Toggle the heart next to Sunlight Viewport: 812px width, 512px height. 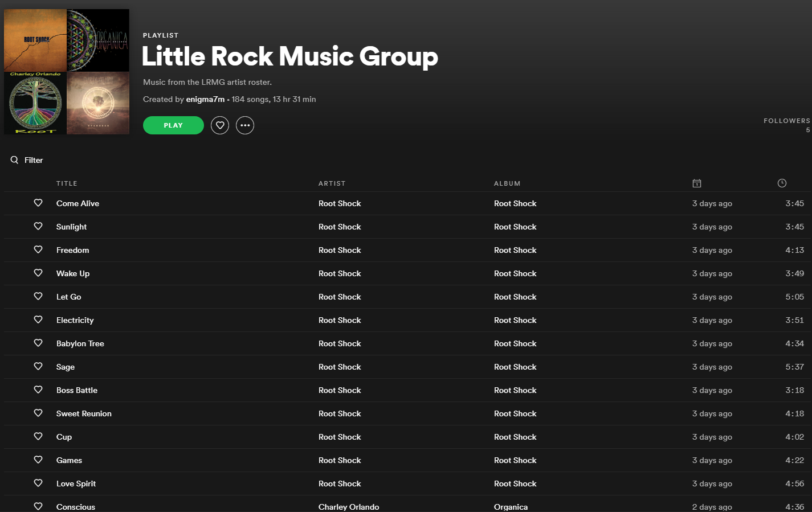(38, 226)
